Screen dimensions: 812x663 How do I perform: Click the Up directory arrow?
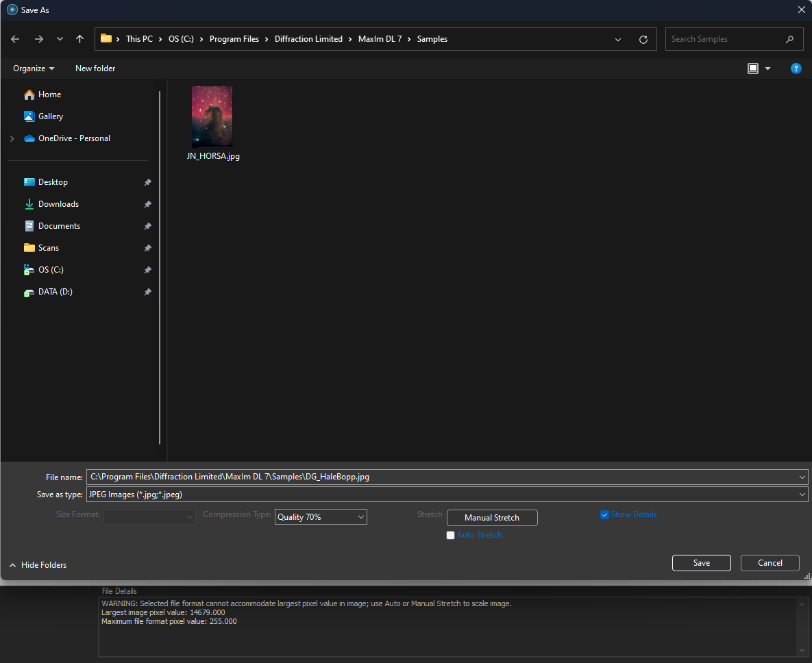click(x=79, y=39)
